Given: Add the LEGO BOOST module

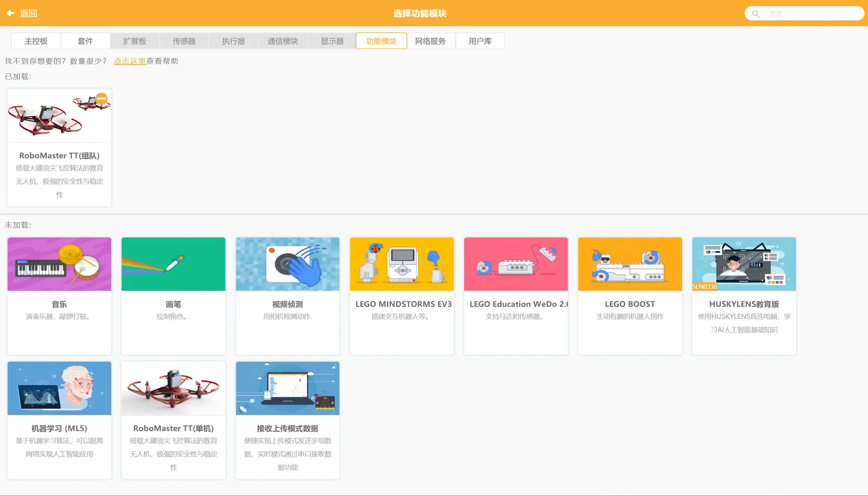Looking at the screenshot, I should coord(630,296).
